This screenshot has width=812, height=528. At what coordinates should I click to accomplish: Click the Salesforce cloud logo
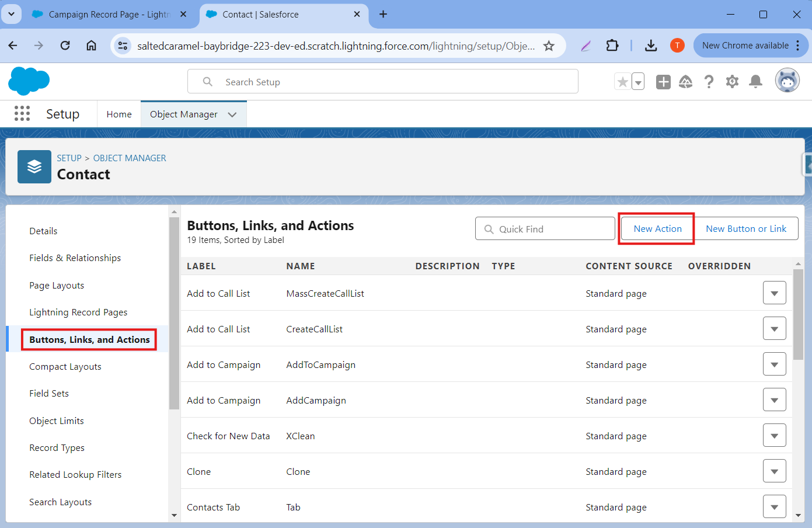click(x=29, y=81)
